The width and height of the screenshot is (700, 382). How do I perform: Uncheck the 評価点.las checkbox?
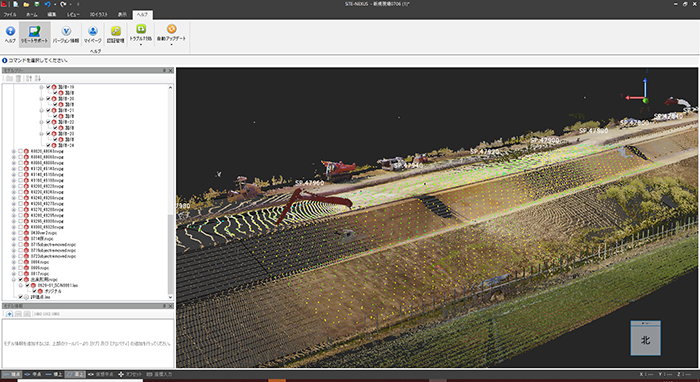click(x=20, y=297)
